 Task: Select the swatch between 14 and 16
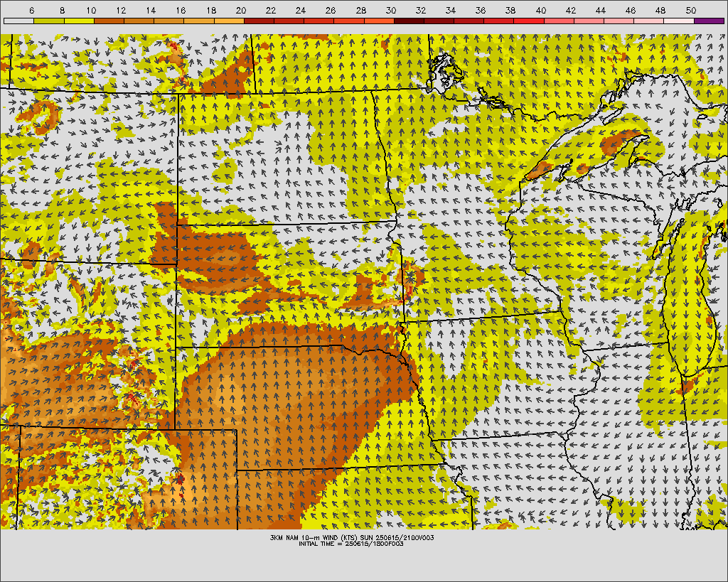(x=169, y=21)
